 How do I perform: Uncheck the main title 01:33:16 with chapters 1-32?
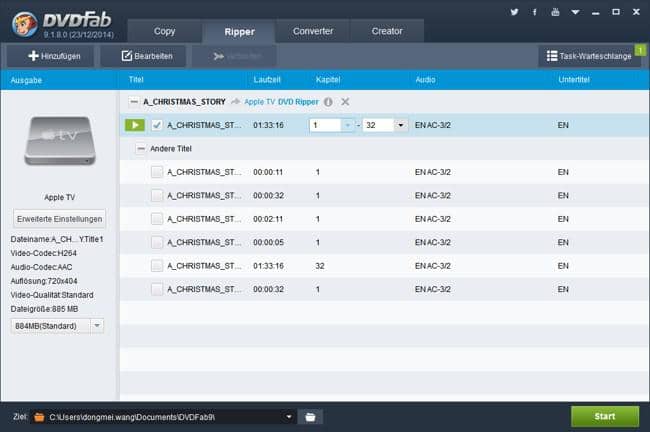click(x=157, y=125)
